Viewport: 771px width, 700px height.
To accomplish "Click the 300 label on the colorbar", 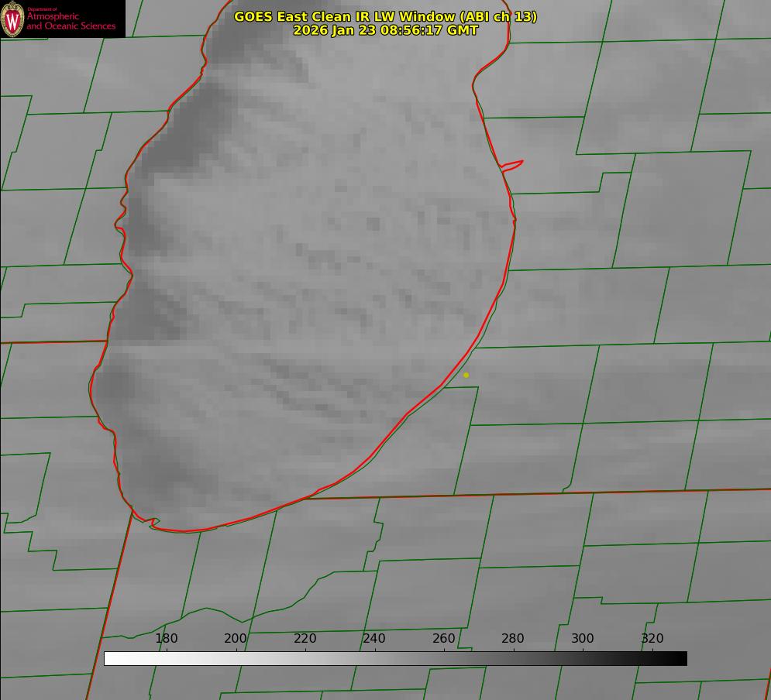I will point(583,638).
